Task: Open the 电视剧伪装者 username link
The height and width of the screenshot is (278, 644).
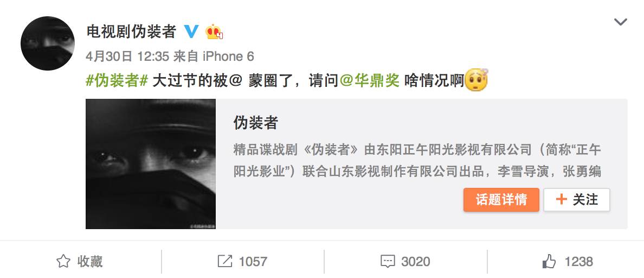Action: [131, 31]
